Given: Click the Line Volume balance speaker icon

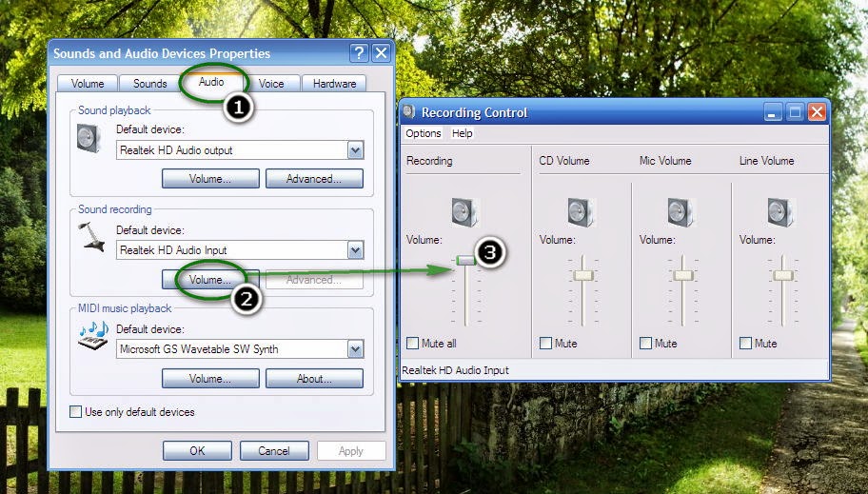Looking at the screenshot, I should tap(781, 212).
